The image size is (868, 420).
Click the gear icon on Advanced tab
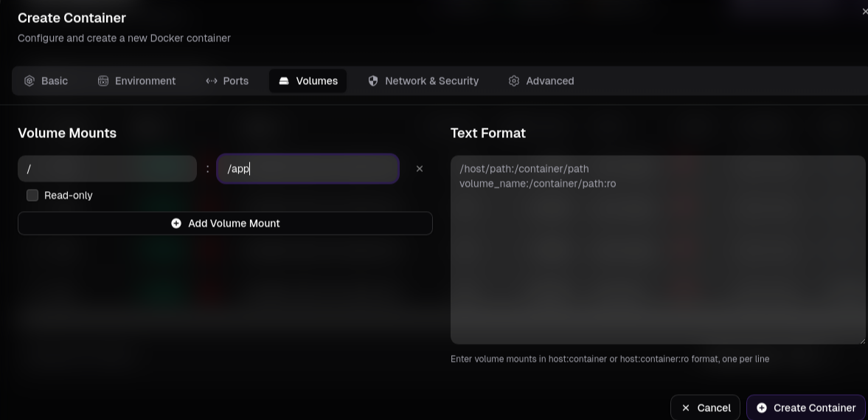tap(514, 81)
